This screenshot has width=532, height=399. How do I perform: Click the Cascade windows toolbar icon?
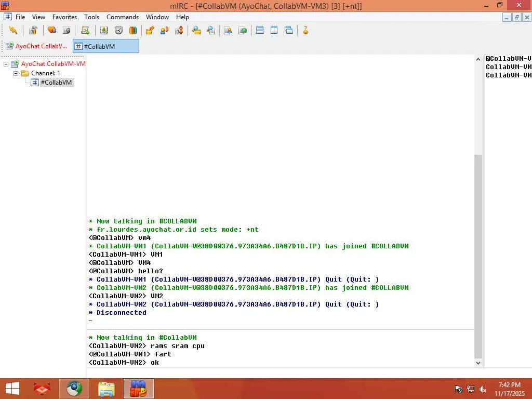coord(289,31)
